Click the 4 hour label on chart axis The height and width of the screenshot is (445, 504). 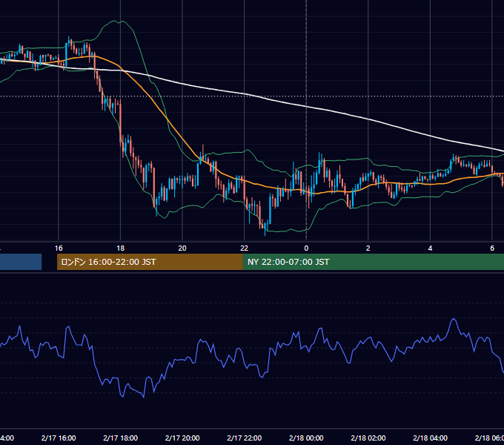coord(430,248)
